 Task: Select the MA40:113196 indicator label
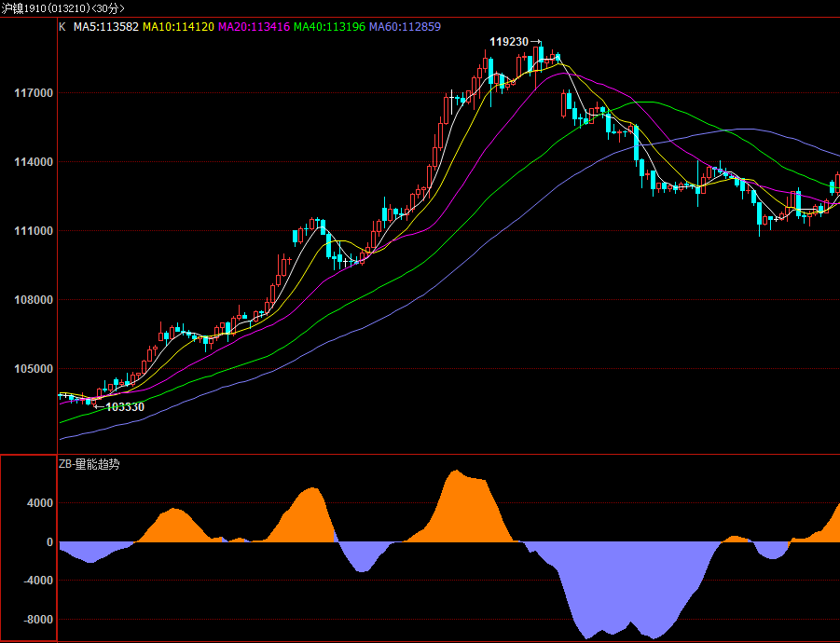[x=329, y=27]
